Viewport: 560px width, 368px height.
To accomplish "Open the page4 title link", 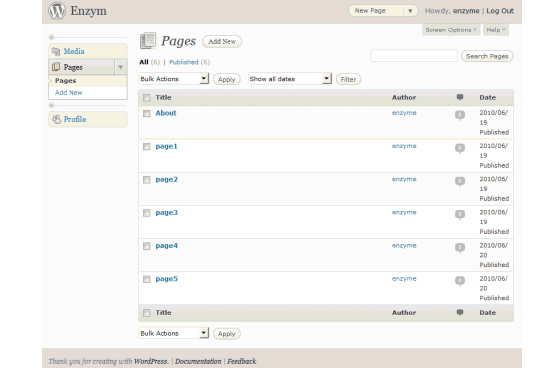I will click(166, 246).
